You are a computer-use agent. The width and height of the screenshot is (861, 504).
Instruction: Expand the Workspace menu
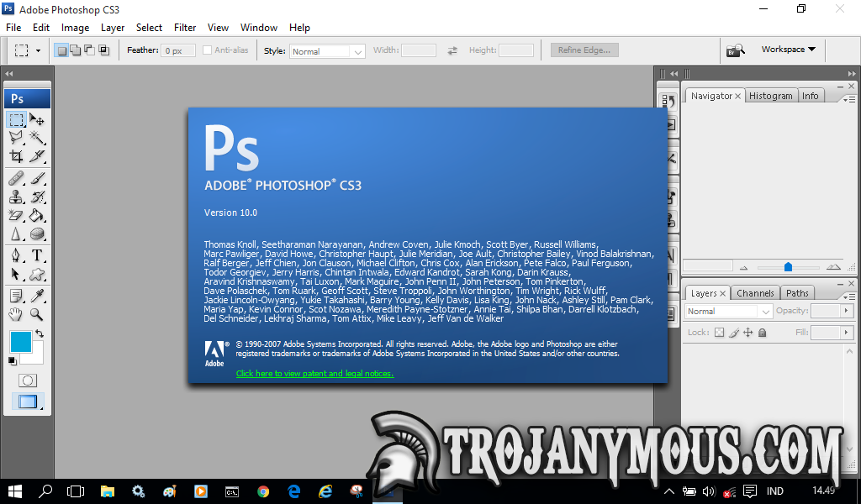coord(788,50)
